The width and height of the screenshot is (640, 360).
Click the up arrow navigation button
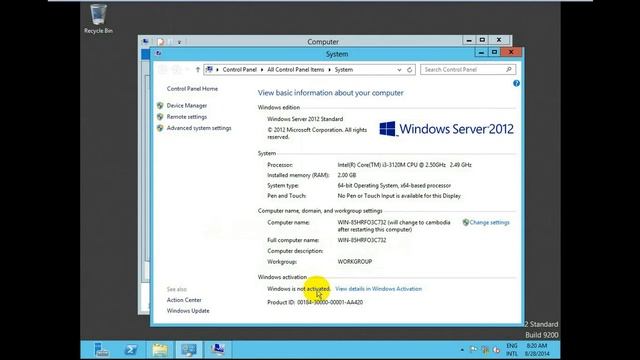tap(198, 70)
